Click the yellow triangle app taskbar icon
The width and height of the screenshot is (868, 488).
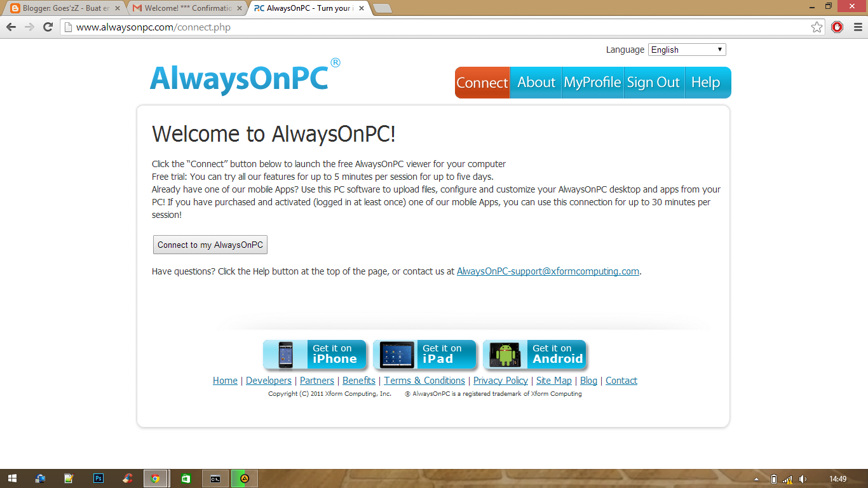(245, 478)
